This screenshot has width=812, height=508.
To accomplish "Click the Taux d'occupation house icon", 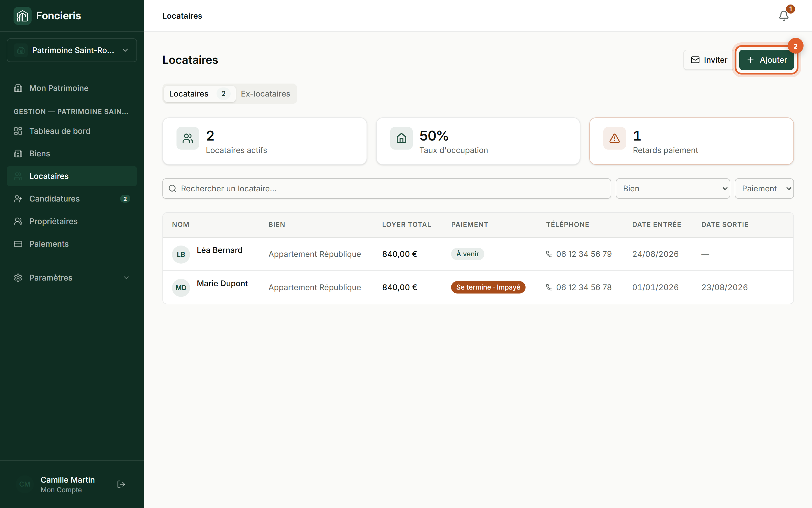I will [x=401, y=138].
